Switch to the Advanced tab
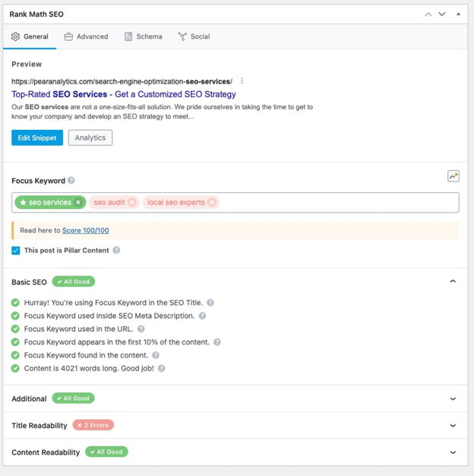Screen dimensions: 474x476 coord(86,36)
